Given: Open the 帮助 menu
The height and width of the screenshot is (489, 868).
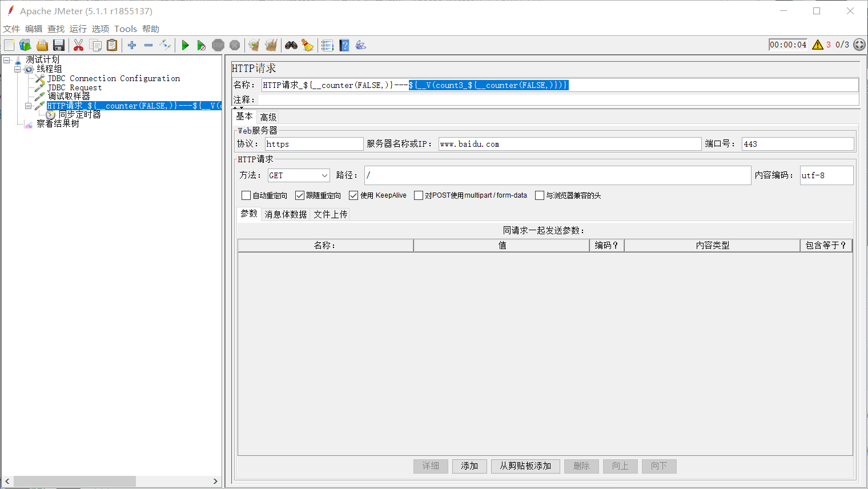Looking at the screenshot, I should (151, 29).
